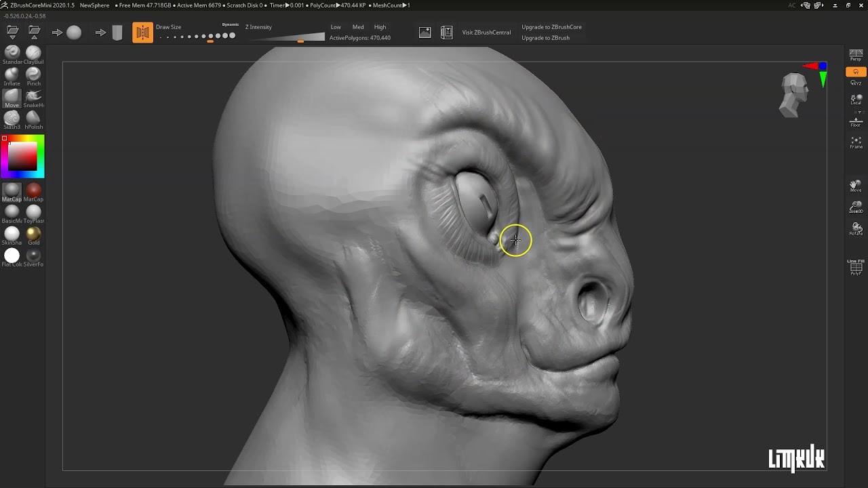Toggle XYZ rotation mode

point(856,83)
